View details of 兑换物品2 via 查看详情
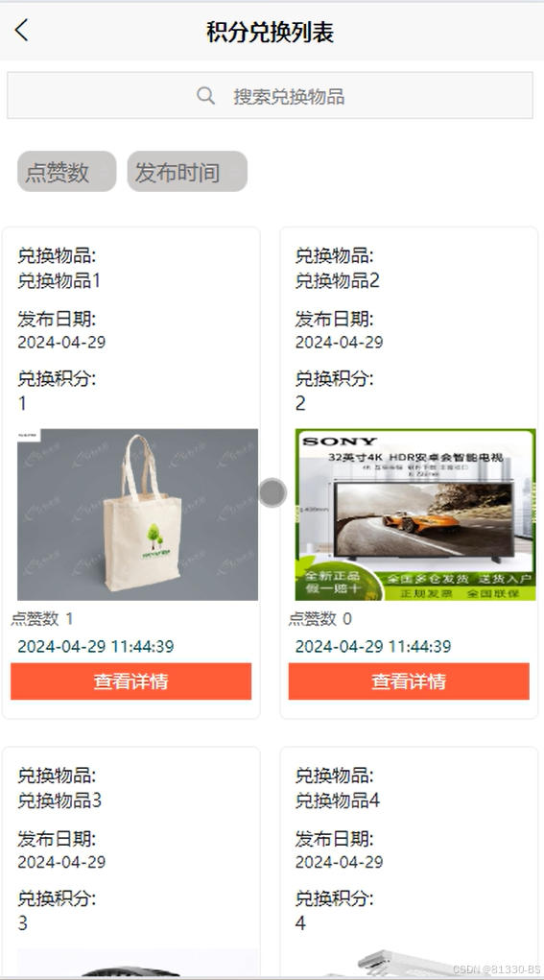 [x=409, y=681]
